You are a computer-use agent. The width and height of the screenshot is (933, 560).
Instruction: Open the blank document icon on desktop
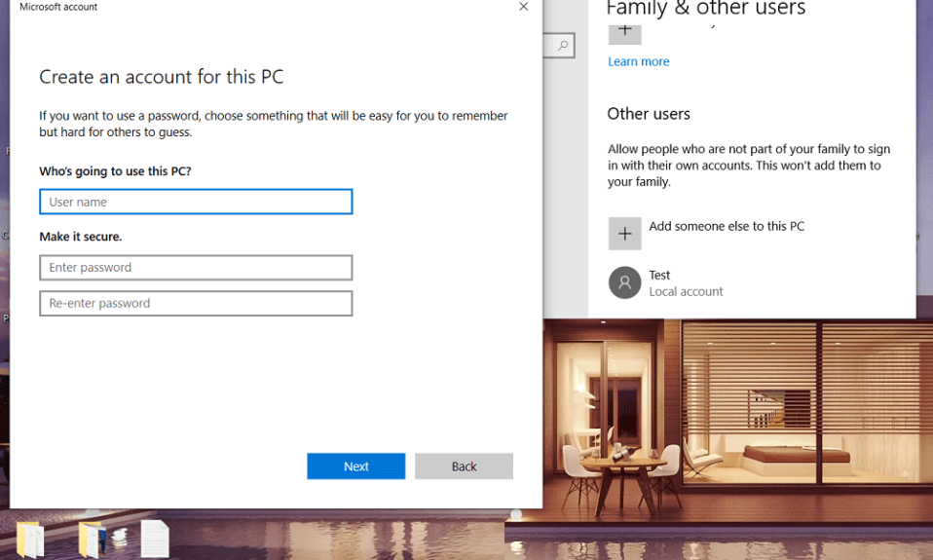155,540
